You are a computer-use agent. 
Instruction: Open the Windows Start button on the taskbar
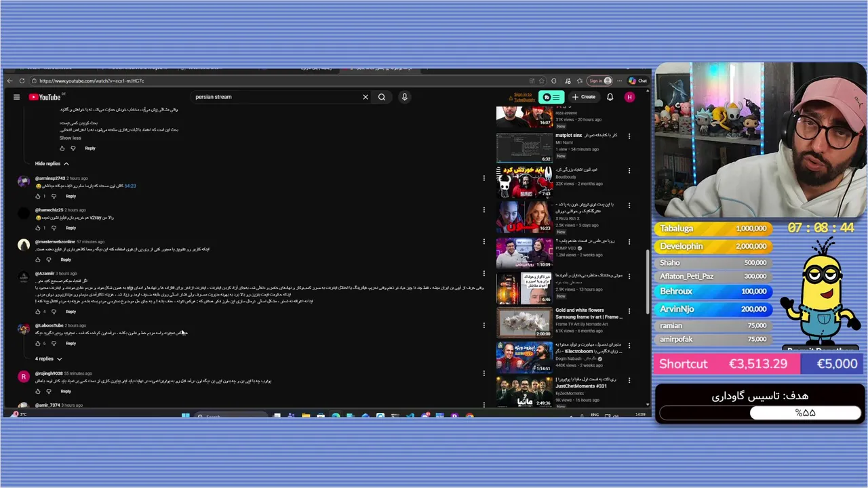point(184,415)
